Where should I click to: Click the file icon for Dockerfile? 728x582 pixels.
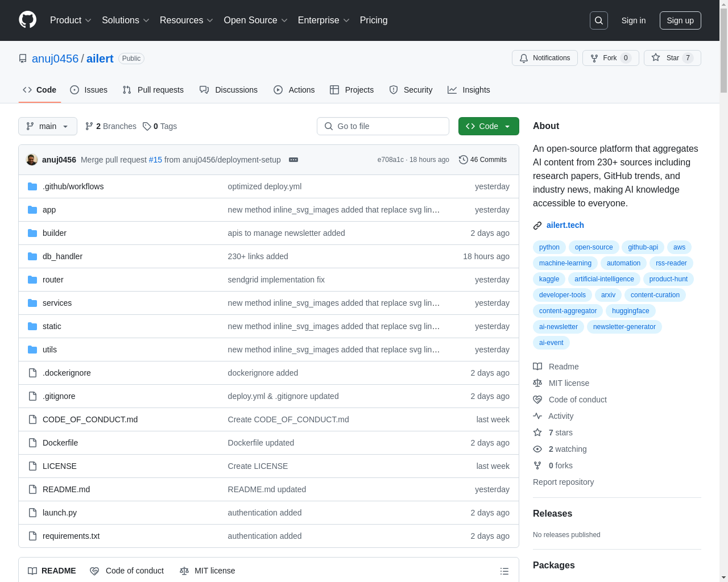click(x=32, y=443)
